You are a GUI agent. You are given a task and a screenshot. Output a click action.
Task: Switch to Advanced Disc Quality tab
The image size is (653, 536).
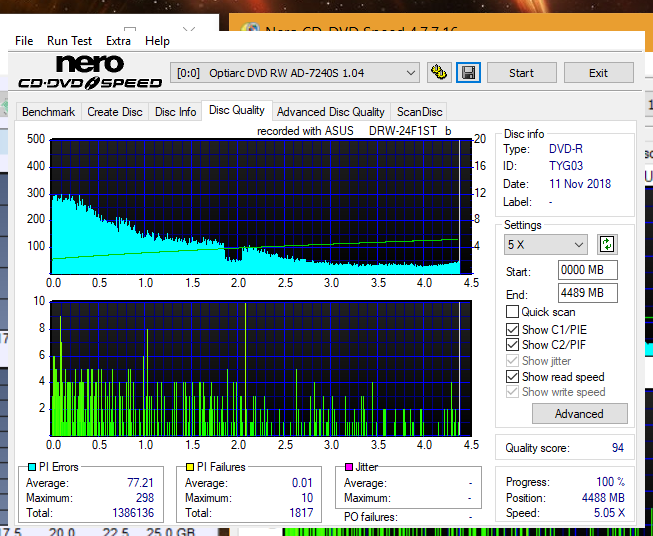(331, 112)
